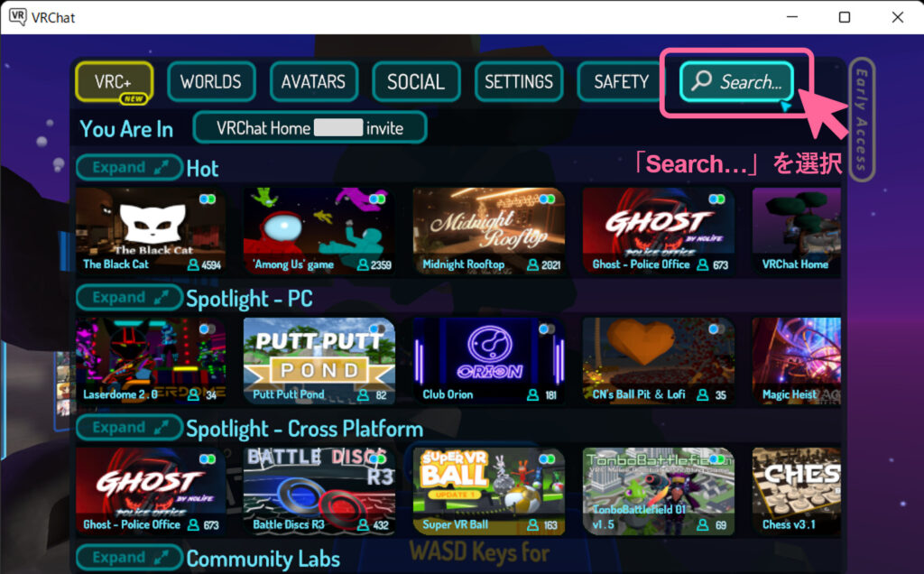This screenshot has width=924, height=574.
Task: Click platform indicator on The Black Cat
Action: coord(208,199)
